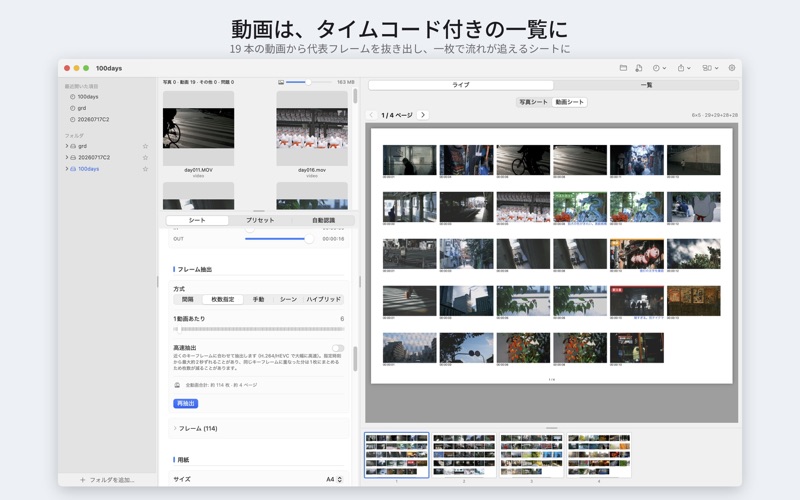Click the first frame in sheet preview
Viewport: 800px width, 500px height.
click(410, 160)
